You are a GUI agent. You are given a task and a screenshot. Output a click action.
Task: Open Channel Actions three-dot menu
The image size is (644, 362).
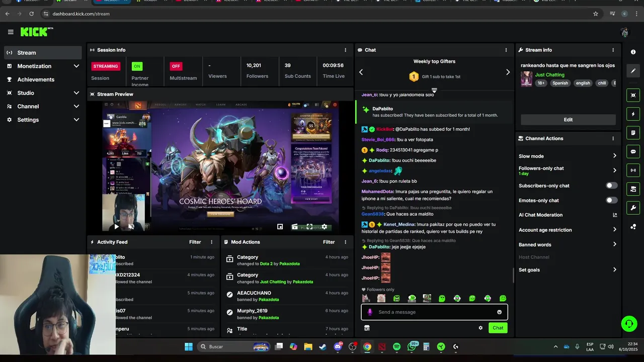613,138
